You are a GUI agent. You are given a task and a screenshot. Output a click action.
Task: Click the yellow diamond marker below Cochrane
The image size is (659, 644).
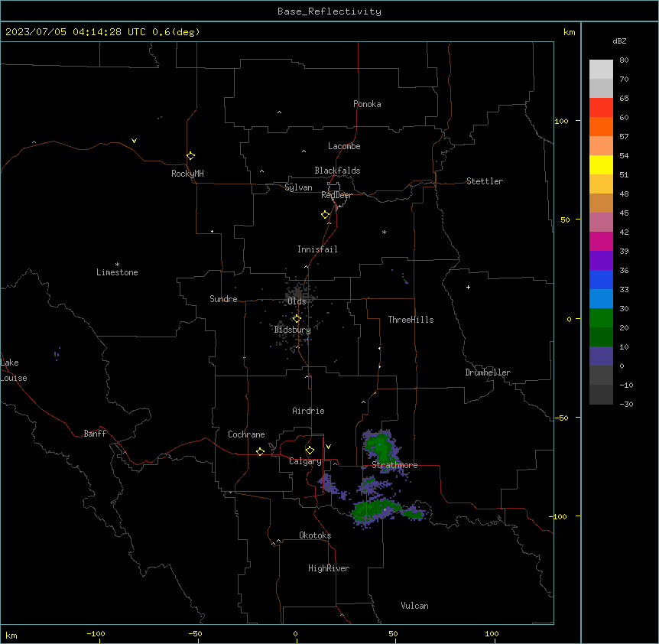(x=260, y=451)
